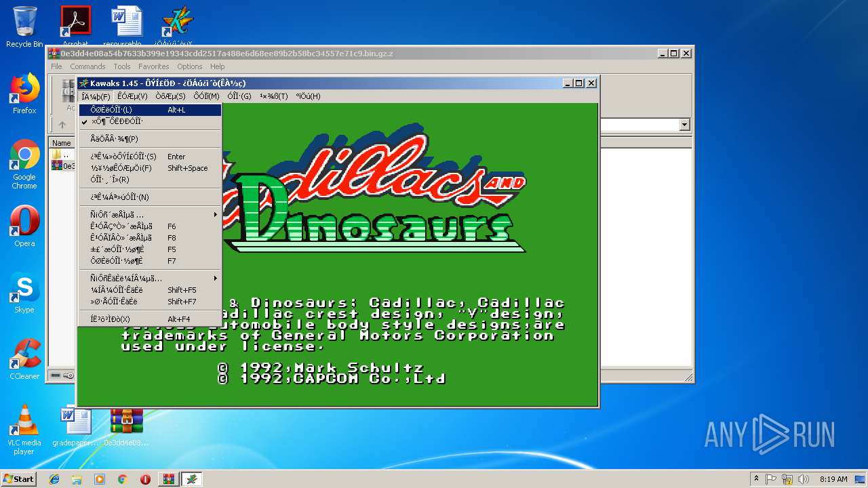This screenshot has height=488, width=868.
Task: Open Windows Media Player from taskbar
Action: [100, 479]
